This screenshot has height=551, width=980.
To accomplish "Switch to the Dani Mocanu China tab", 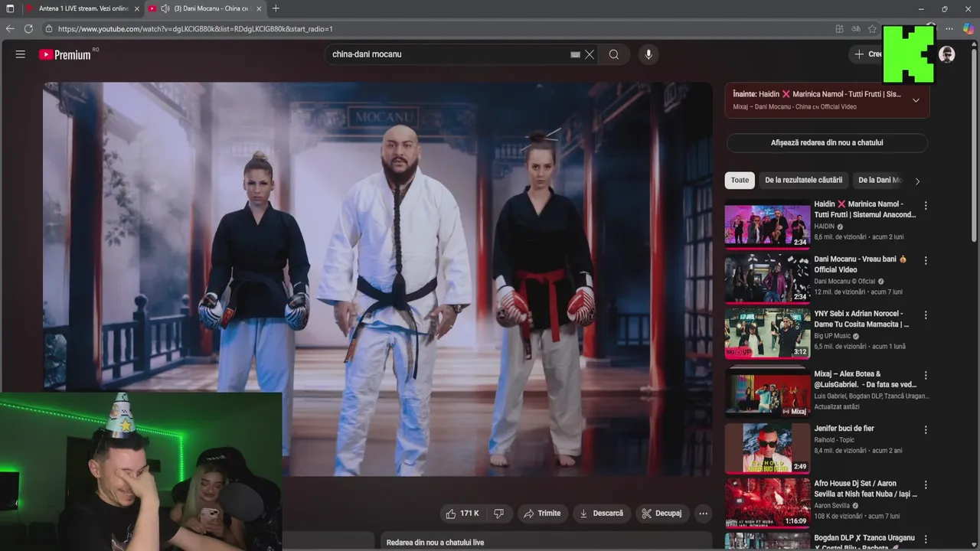I will (x=205, y=8).
